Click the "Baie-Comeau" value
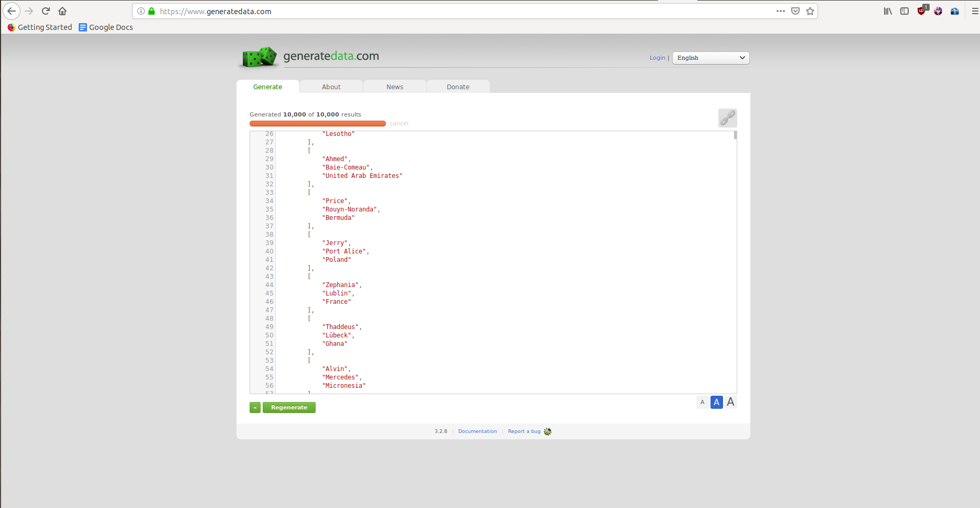 [x=346, y=167]
